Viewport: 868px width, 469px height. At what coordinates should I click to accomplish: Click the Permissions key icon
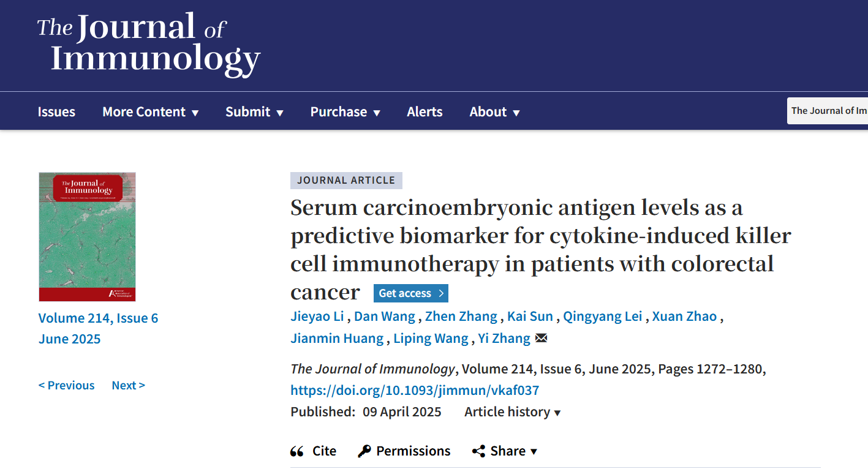(364, 451)
